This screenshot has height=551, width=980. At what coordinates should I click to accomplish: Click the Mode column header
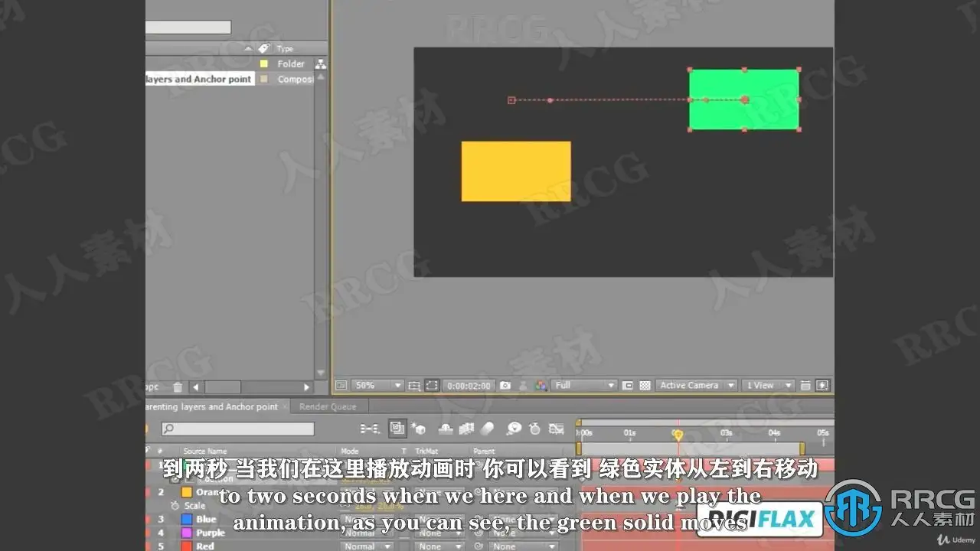coord(349,452)
